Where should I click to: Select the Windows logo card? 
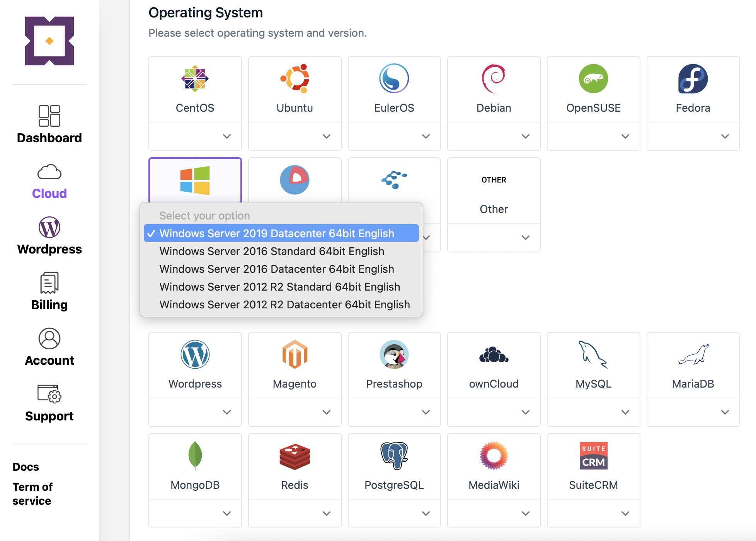[195, 180]
